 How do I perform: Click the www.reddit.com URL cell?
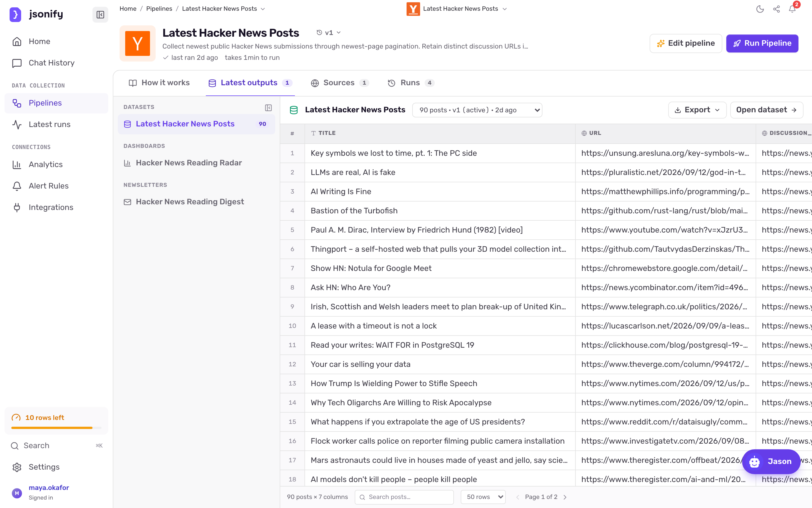tap(665, 422)
